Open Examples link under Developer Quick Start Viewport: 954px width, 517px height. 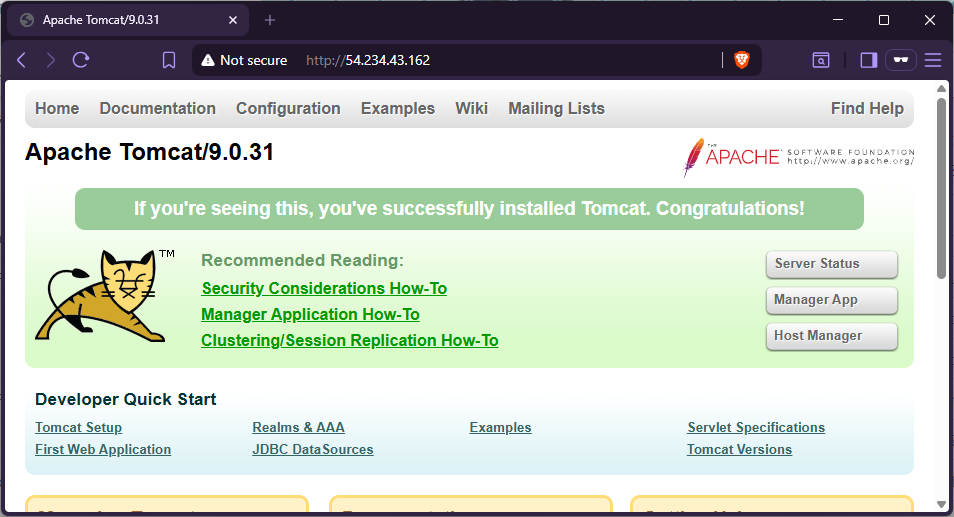500,428
